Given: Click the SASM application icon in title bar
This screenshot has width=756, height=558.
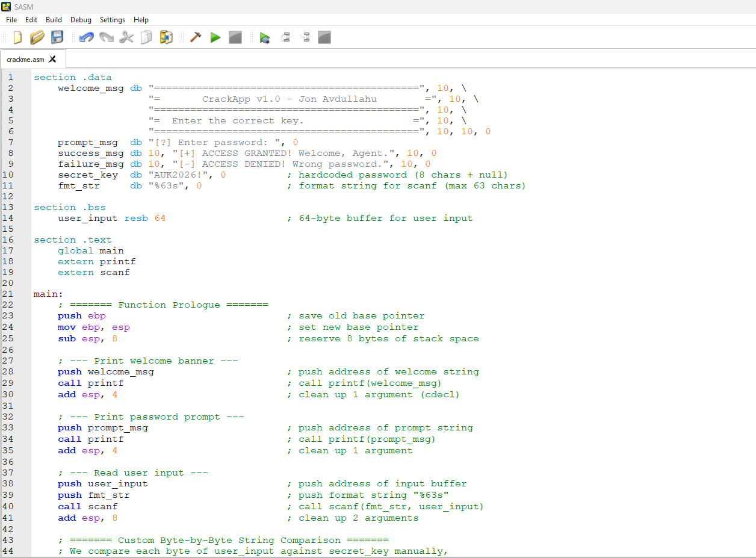Looking at the screenshot, I should pyautogui.click(x=6, y=7).
